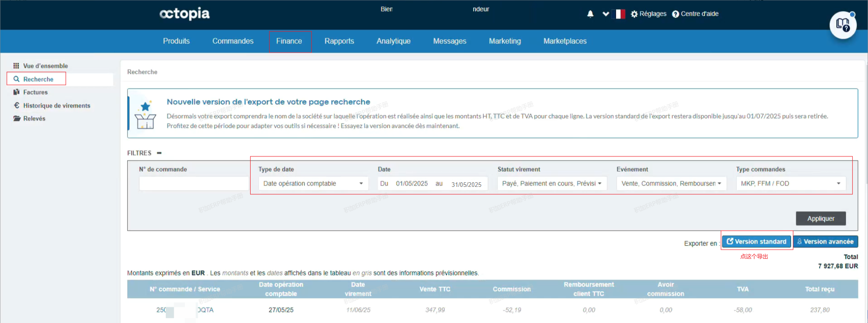Open language selector with French flag

(x=620, y=14)
